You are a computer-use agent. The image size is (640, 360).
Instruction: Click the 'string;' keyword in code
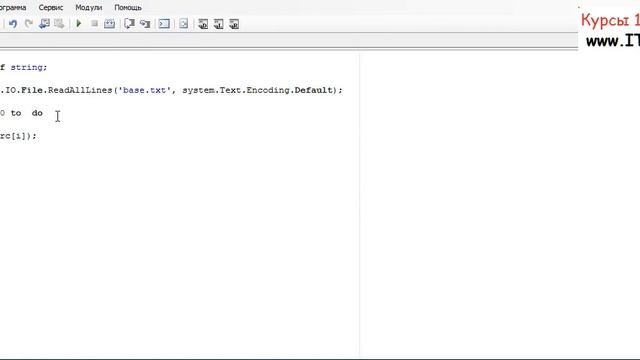29,67
